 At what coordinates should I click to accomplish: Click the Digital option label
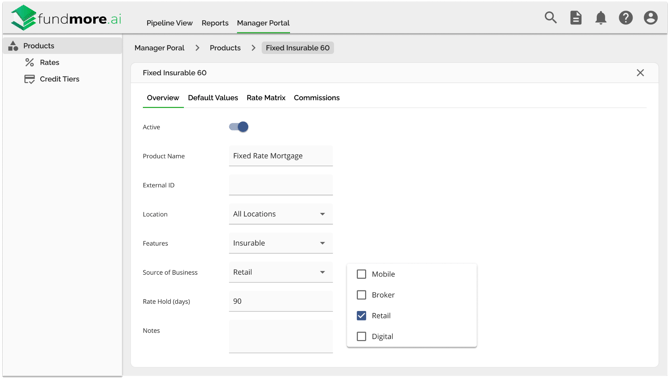[382, 337]
